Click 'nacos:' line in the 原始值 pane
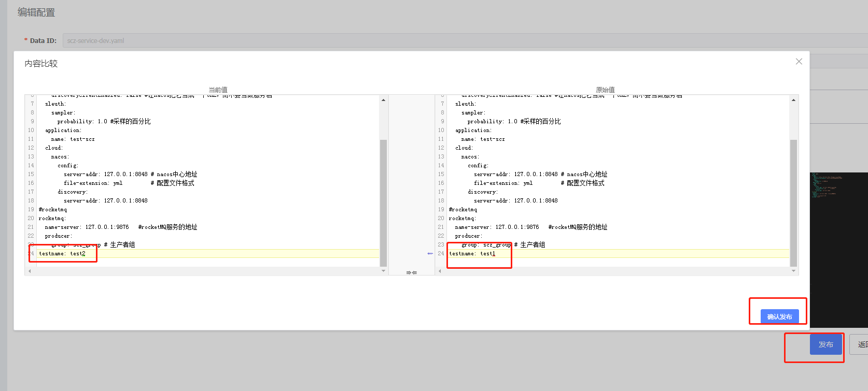Viewport: 868px width, 391px height. click(x=470, y=156)
